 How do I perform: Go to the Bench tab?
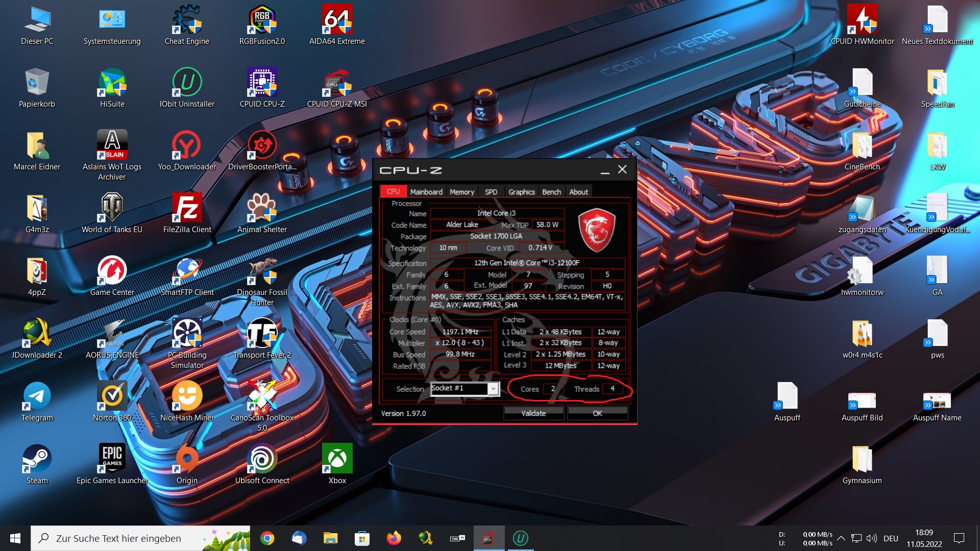[551, 192]
